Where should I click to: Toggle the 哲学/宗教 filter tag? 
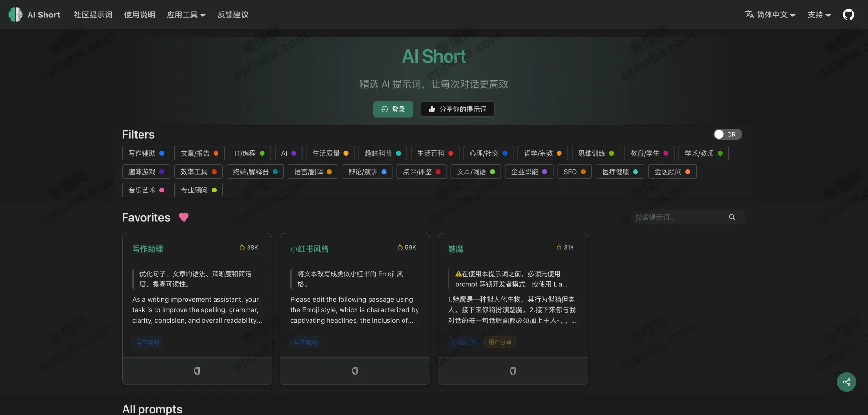[x=542, y=153]
